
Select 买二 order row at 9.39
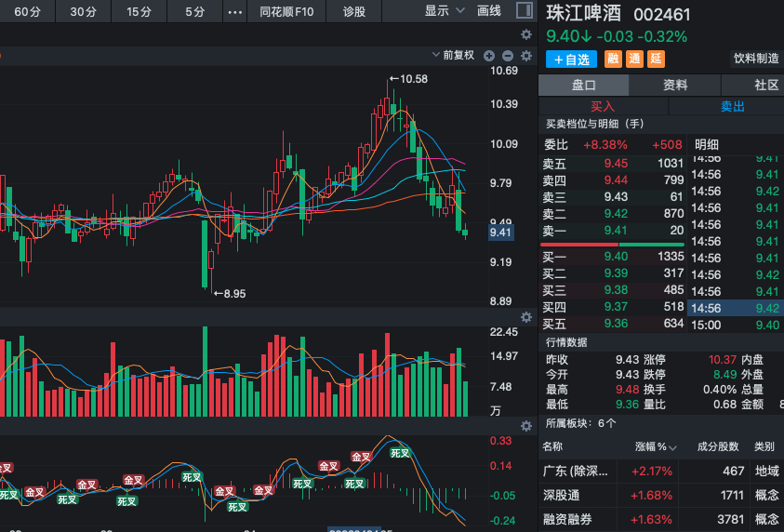click(613, 273)
